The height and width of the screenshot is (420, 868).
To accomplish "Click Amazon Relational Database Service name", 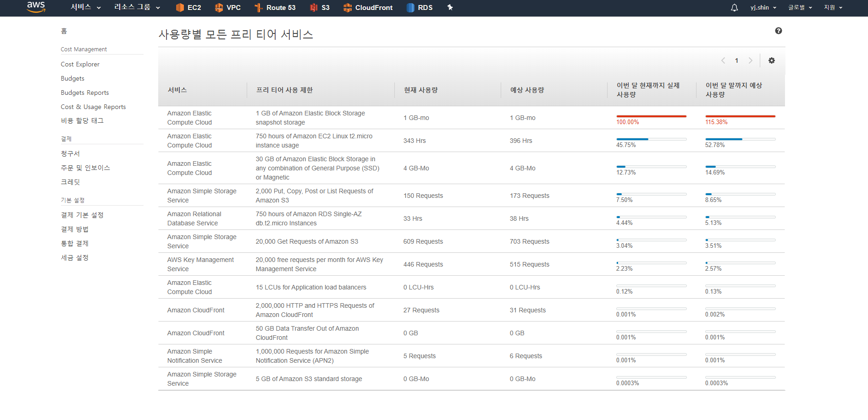I will [x=194, y=218].
